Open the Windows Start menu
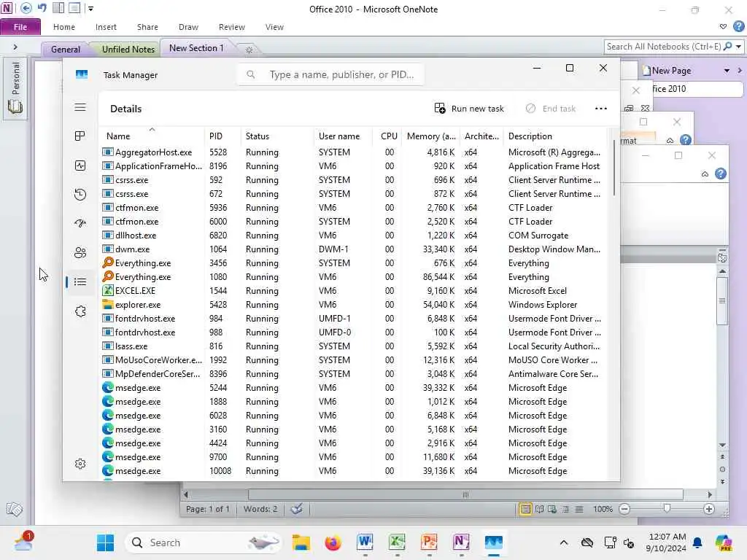 (105, 542)
